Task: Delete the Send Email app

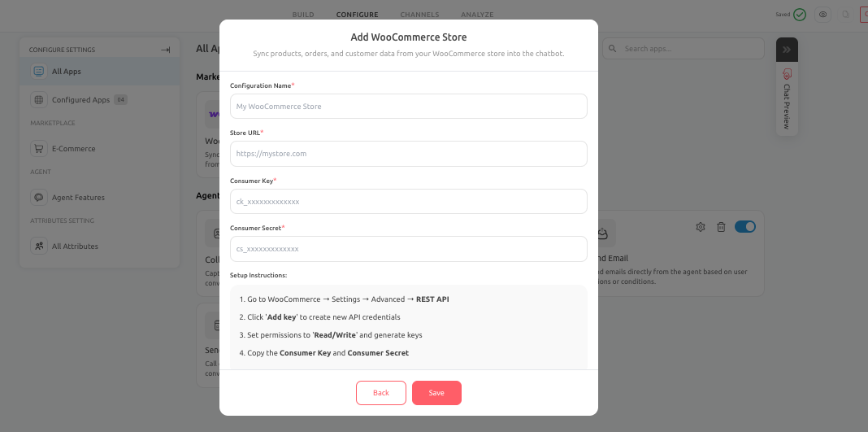Action: pos(721,227)
